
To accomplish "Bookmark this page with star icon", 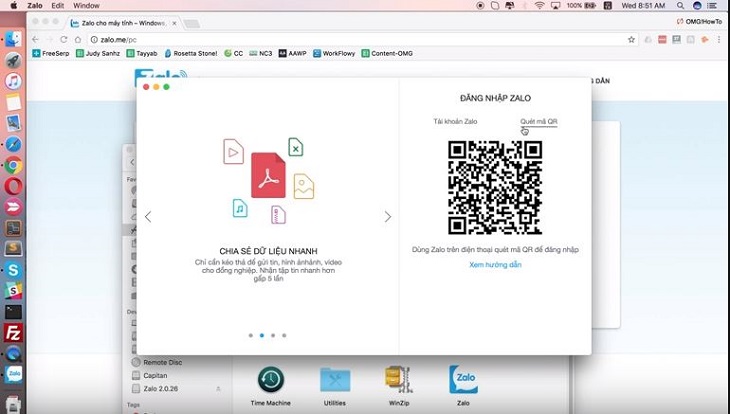I will [631, 40].
